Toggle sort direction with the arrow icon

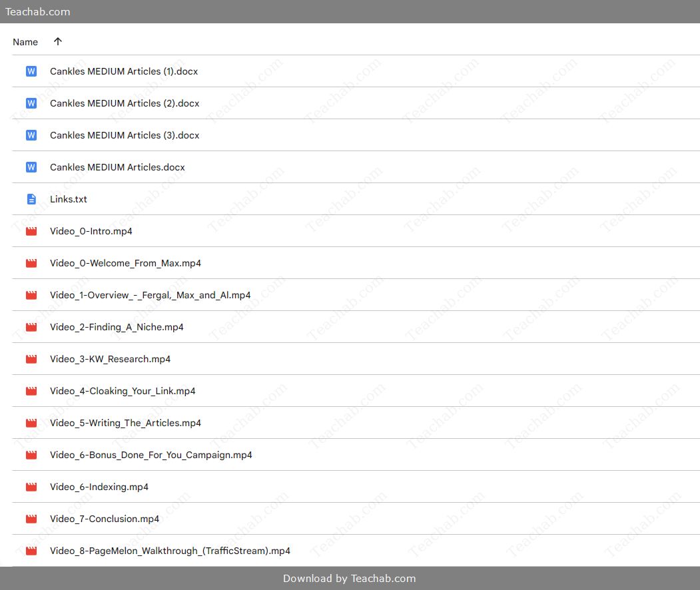[x=57, y=41]
